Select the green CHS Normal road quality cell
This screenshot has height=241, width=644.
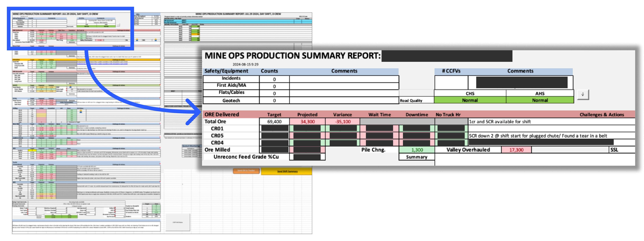470,100
